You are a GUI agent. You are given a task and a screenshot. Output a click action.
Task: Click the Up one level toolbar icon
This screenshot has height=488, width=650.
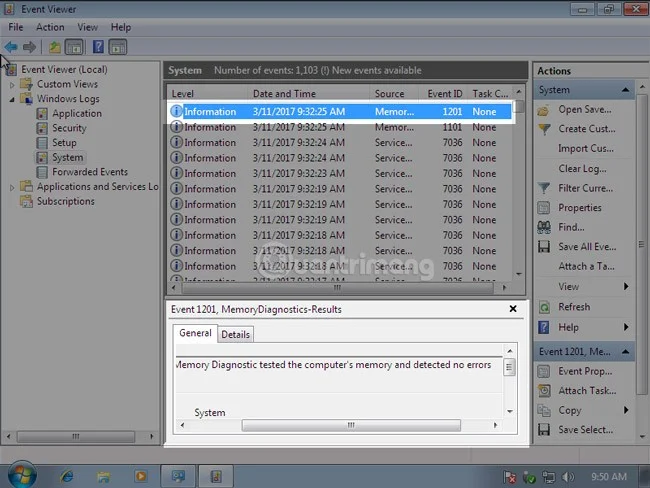(55, 47)
